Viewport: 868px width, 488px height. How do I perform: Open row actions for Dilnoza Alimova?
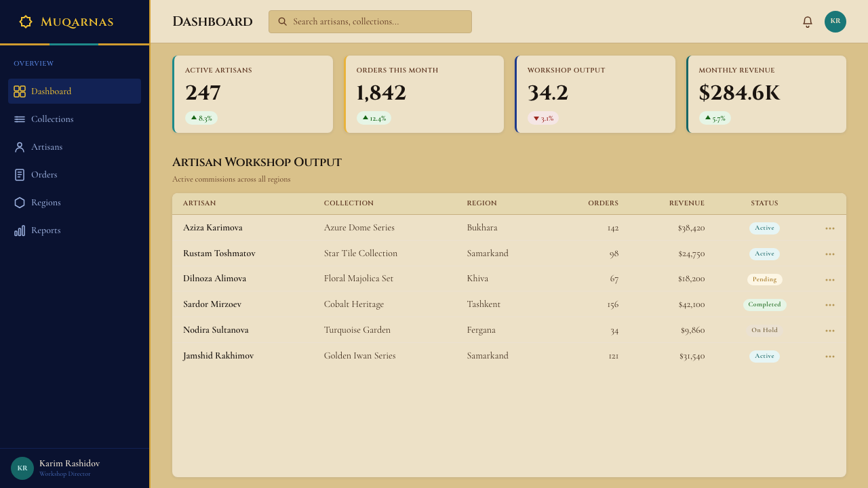[x=830, y=280]
